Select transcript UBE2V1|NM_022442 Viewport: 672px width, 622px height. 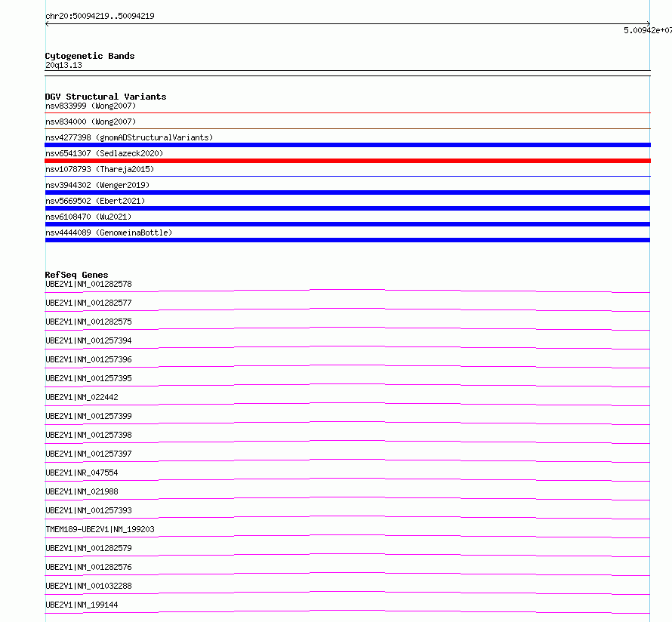point(82,397)
